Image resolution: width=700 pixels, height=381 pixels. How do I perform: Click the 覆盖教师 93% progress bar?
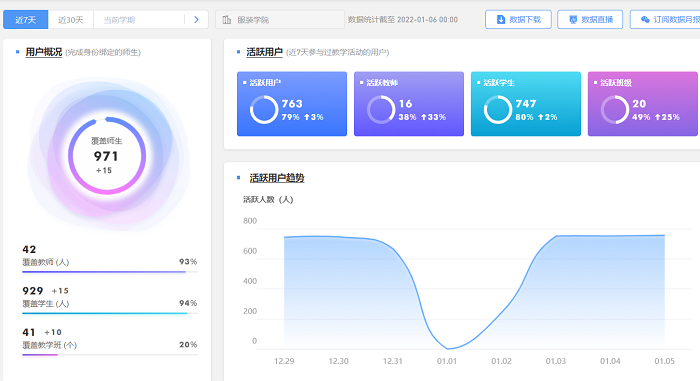click(x=110, y=272)
